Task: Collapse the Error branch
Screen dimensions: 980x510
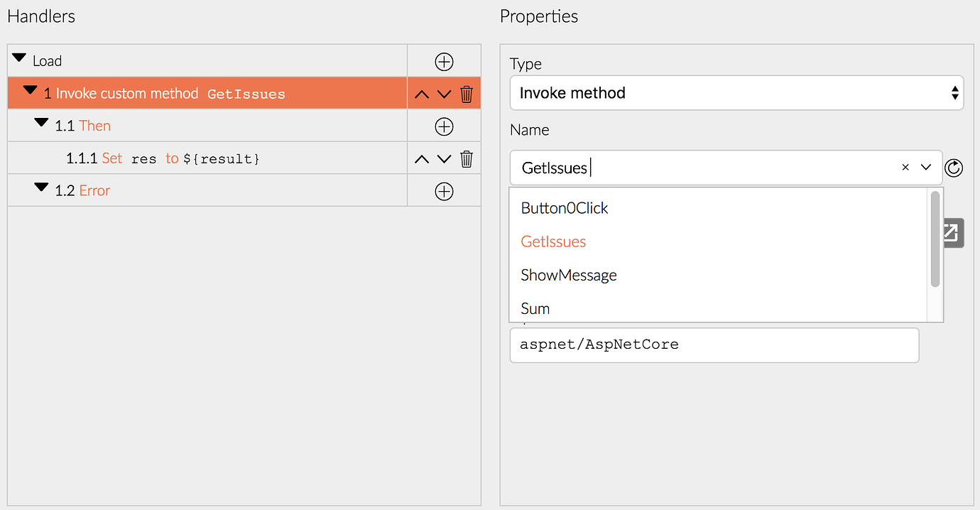Action: point(41,188)
